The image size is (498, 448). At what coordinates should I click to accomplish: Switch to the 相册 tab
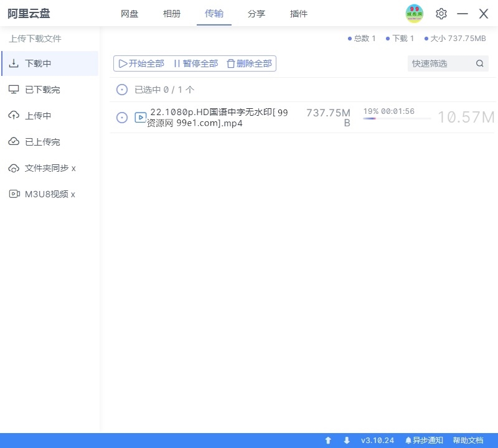[172, 14]
